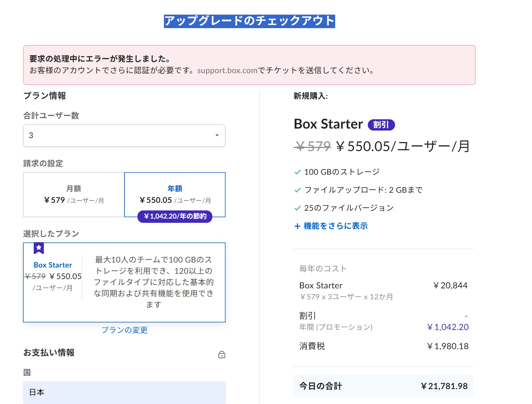Click the error heading 要求の処理中にエラーが発生しました

(x=100, y=59)
